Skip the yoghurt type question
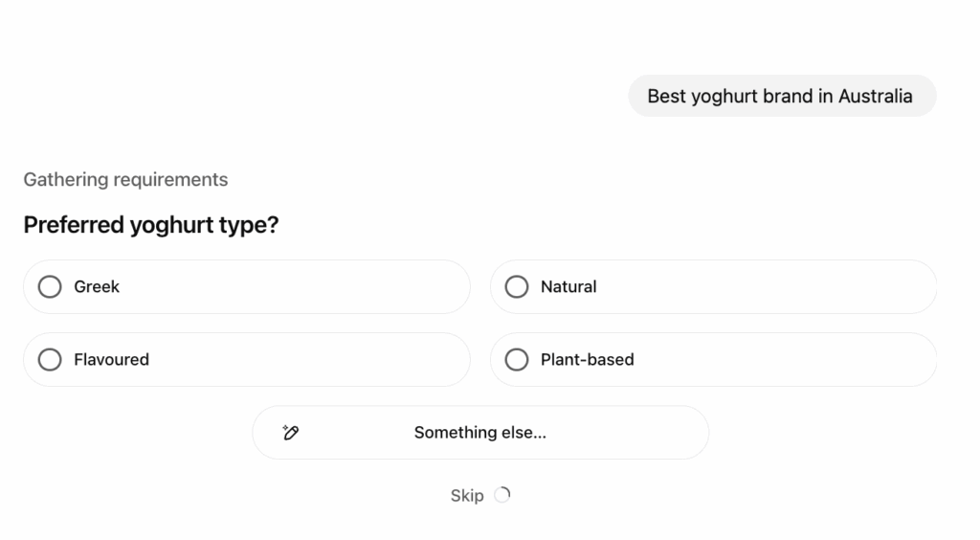The height and width of the screenshot is (540, 980). pos(467,496)
